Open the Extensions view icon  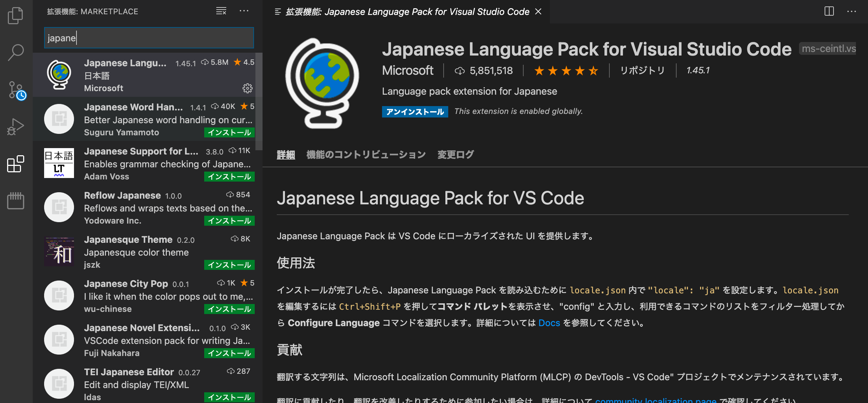(16, 164)
